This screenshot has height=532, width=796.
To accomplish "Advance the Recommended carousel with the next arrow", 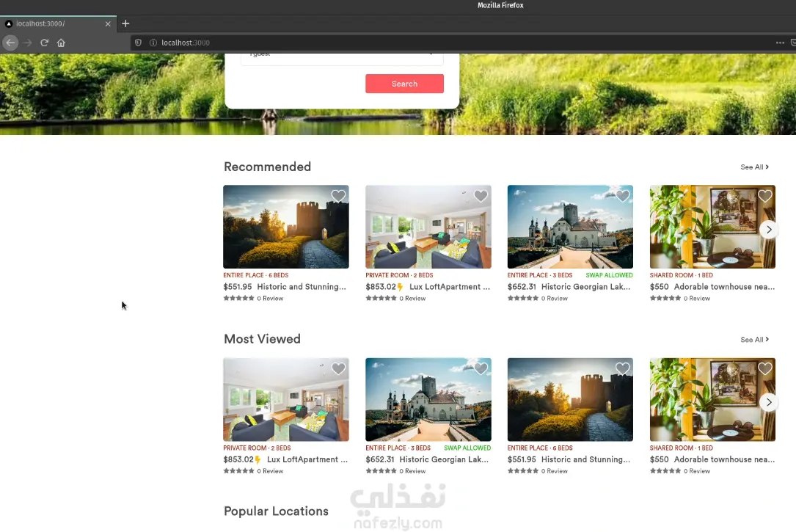I will [769, 230].
